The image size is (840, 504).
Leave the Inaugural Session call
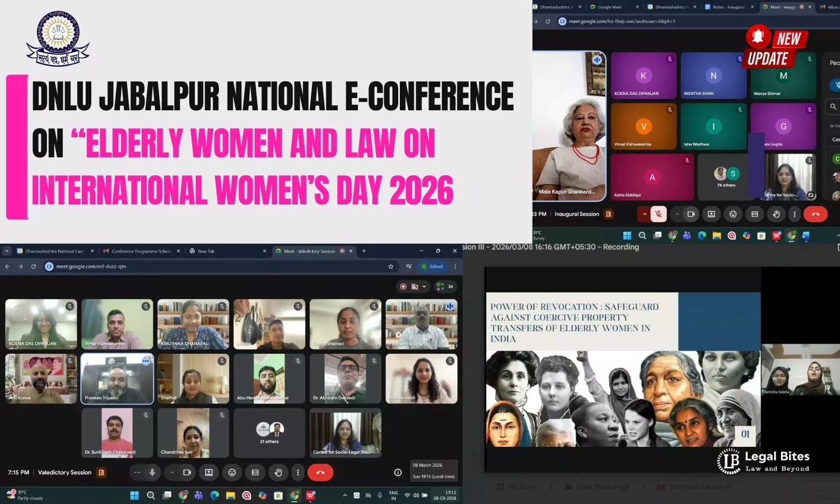(815, 214)
